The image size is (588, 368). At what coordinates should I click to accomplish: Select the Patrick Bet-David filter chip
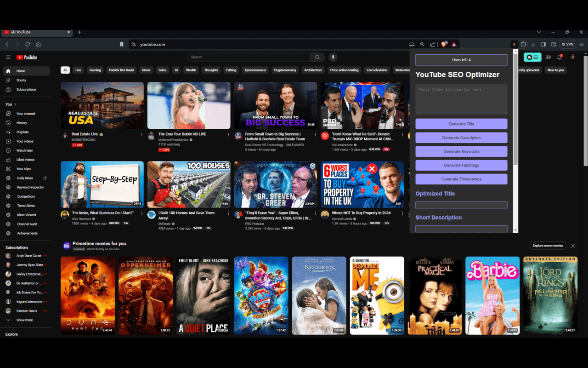(121, 70)
